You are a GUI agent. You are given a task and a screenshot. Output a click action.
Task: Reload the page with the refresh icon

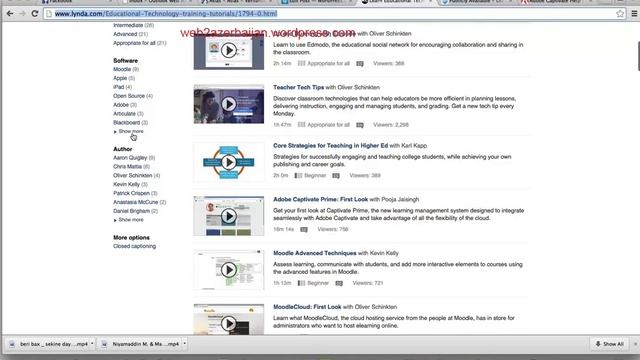click(35, 13)
